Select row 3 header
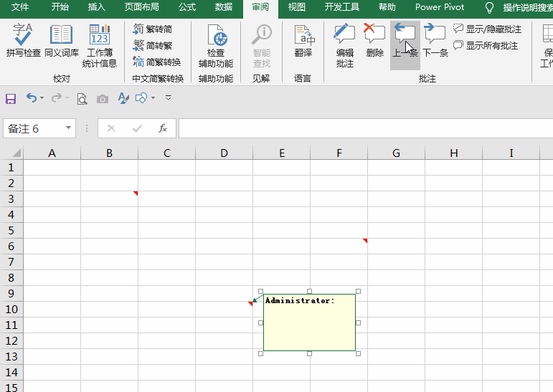 pos(11,199)
